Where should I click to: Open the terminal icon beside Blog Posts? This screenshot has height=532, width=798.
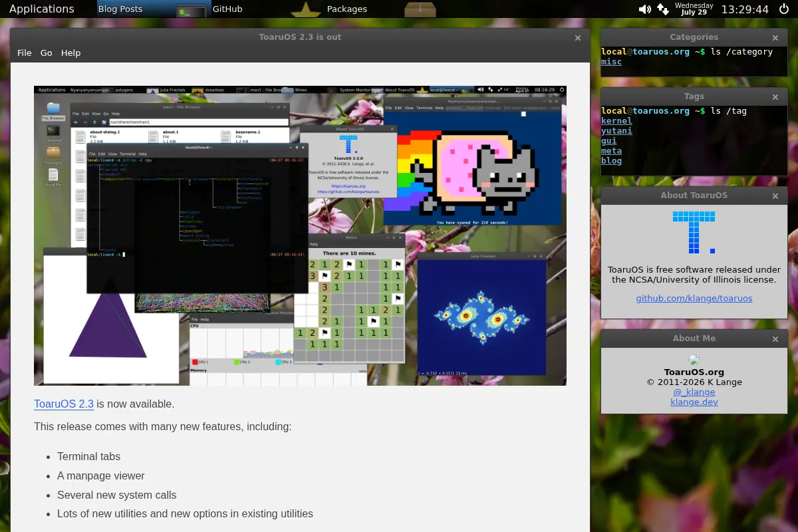[192, 10]
